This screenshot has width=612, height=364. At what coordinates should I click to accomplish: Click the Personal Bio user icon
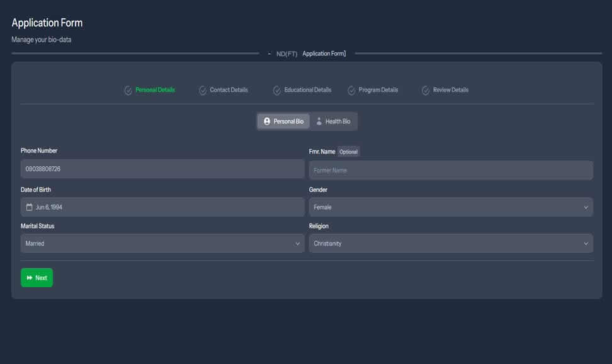267,122
